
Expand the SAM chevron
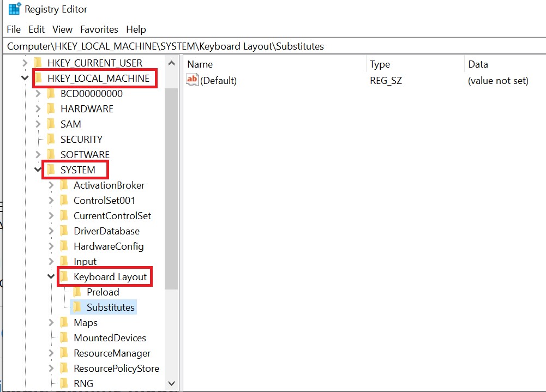38,124
